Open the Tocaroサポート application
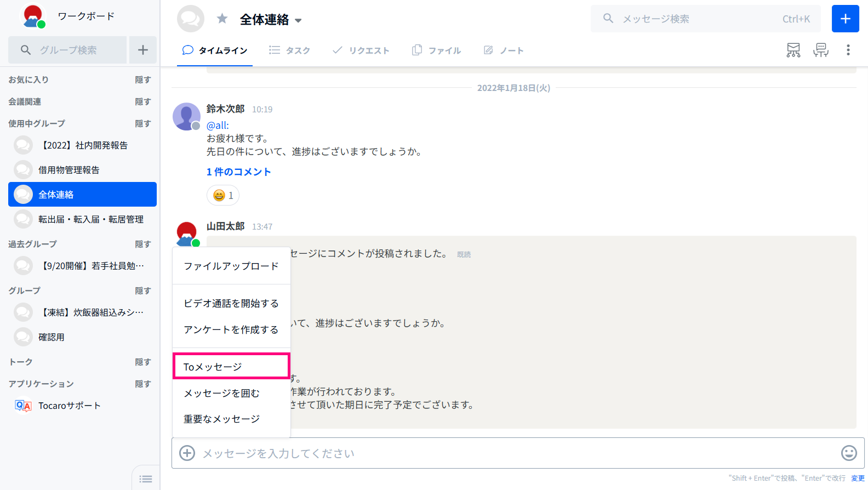868x490 pixels. click(x=82, y=406)
